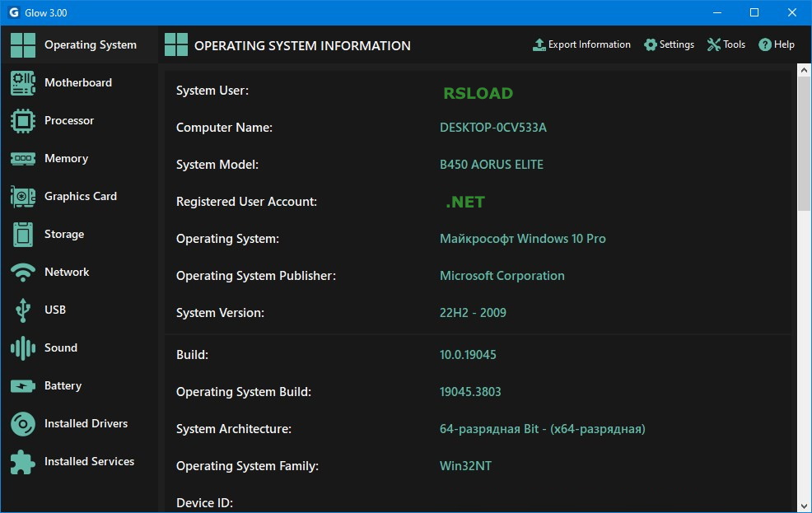812x513 pixels.
Task: Open the Battery icon in sidebar
Action: coord(23,386)
